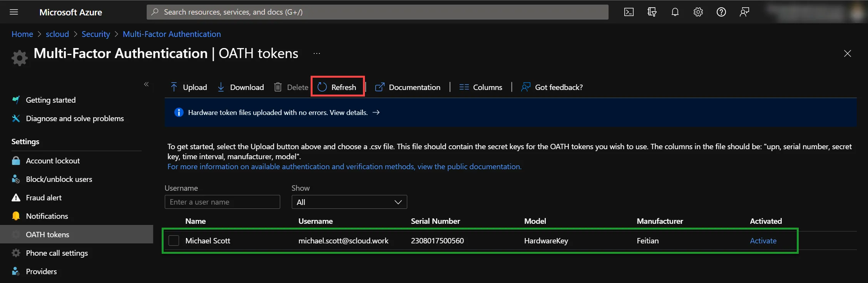Click the Delete toolbar button
868x283 pixels.
291,87
